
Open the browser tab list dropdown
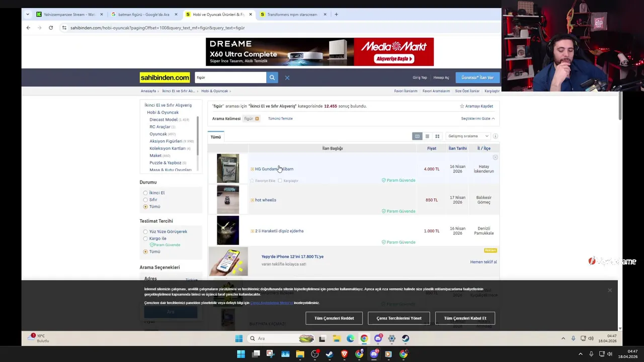tap(27, 15)
